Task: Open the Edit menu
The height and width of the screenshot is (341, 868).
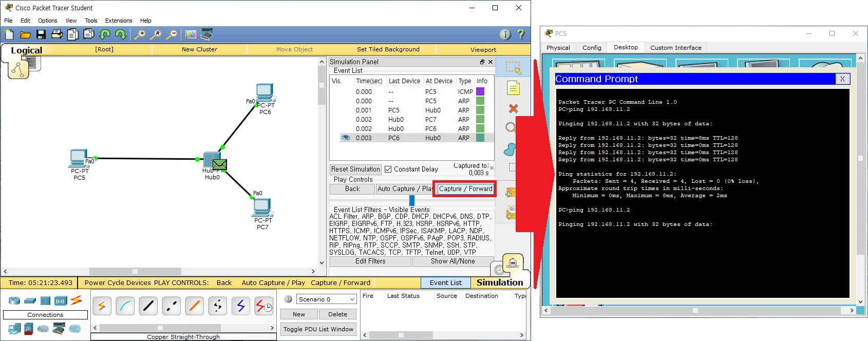Action: 25,21
